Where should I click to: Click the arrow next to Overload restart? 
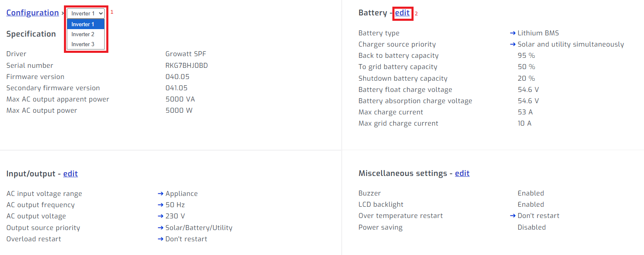point(160,239)
